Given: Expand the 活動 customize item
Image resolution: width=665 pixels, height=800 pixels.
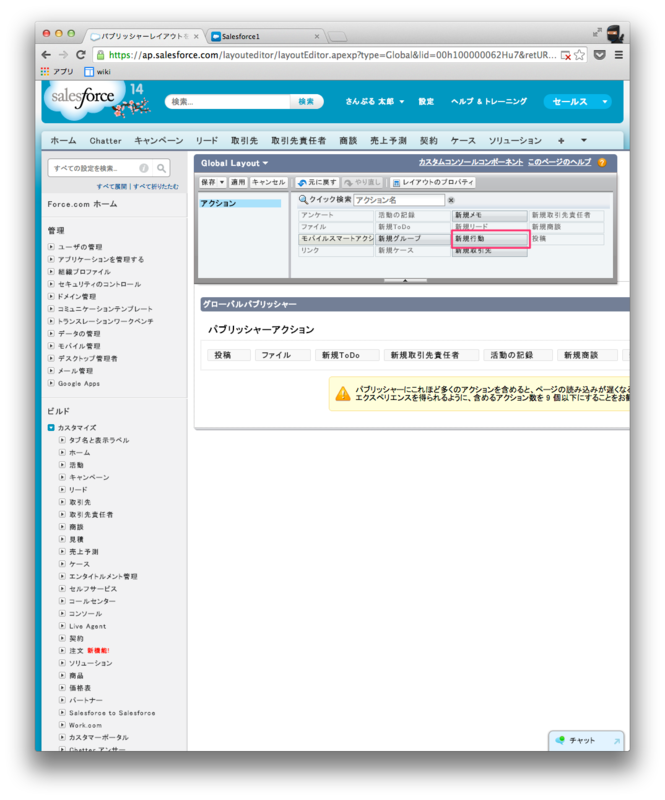Looking at the screenshot, I should pos(62,465).
